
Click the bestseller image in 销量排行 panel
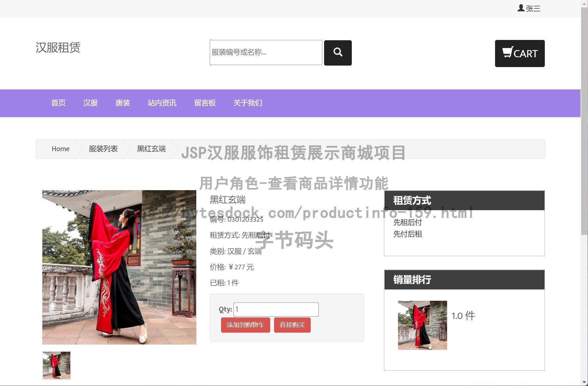coord(422,325)
